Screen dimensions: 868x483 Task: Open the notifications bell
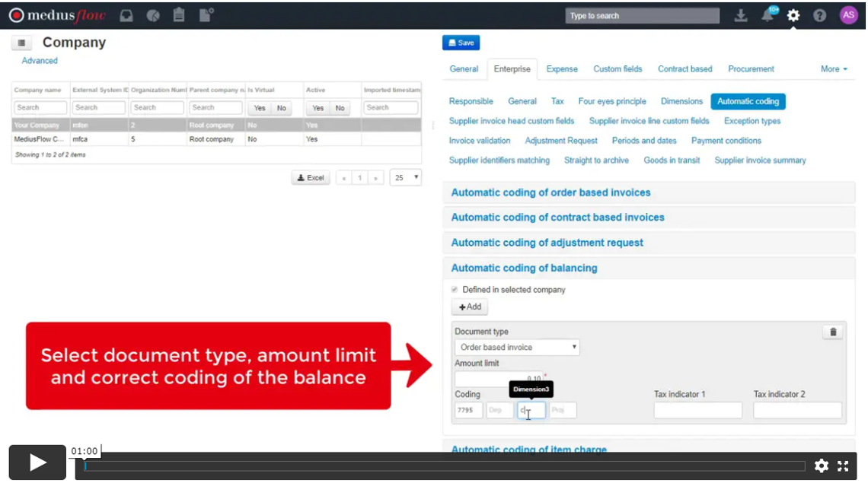pos(767,15)
